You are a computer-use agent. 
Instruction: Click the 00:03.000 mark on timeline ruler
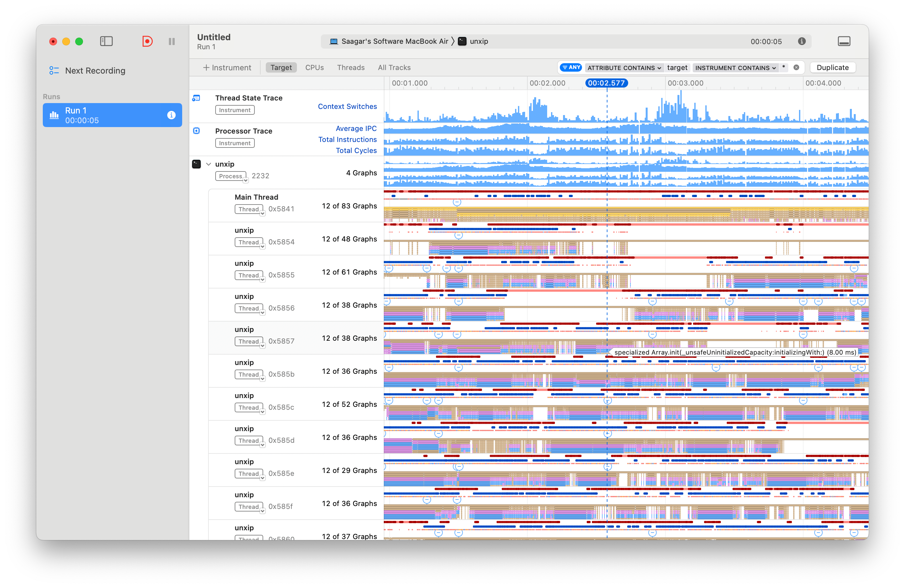685,83
